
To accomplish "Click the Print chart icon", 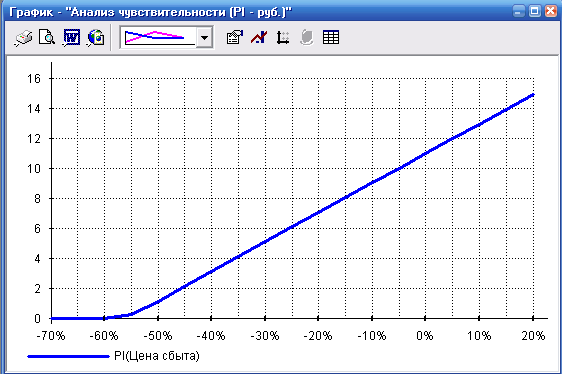I will click(24, 37).
